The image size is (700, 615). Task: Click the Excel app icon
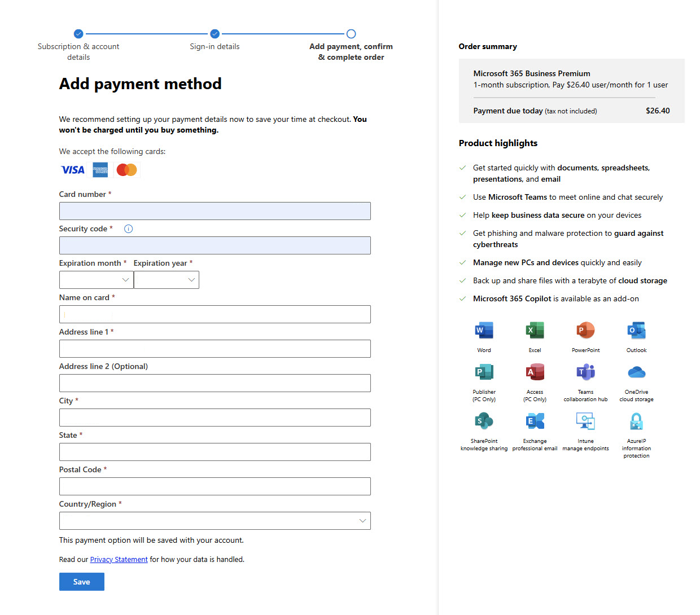point(535,330)
